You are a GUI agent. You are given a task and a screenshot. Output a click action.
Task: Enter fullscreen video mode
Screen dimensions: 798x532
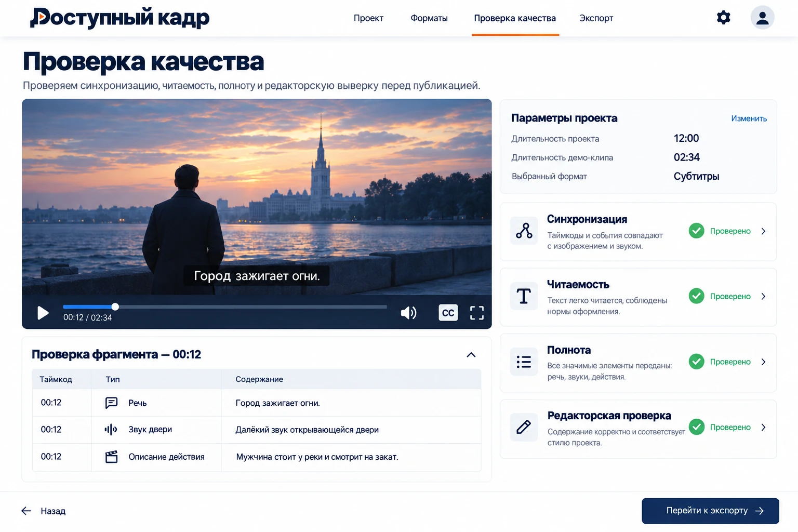point(477,313)
